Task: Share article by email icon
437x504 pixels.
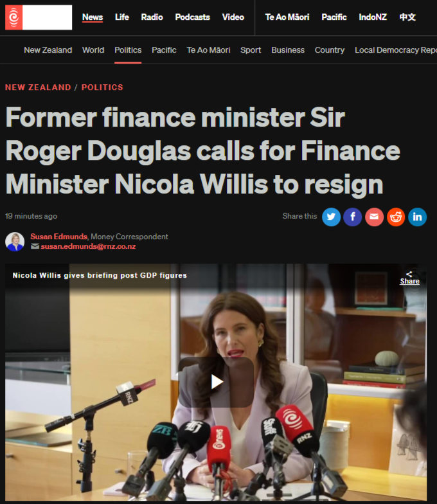Action: pyautogui.click(x=374, y=217)
